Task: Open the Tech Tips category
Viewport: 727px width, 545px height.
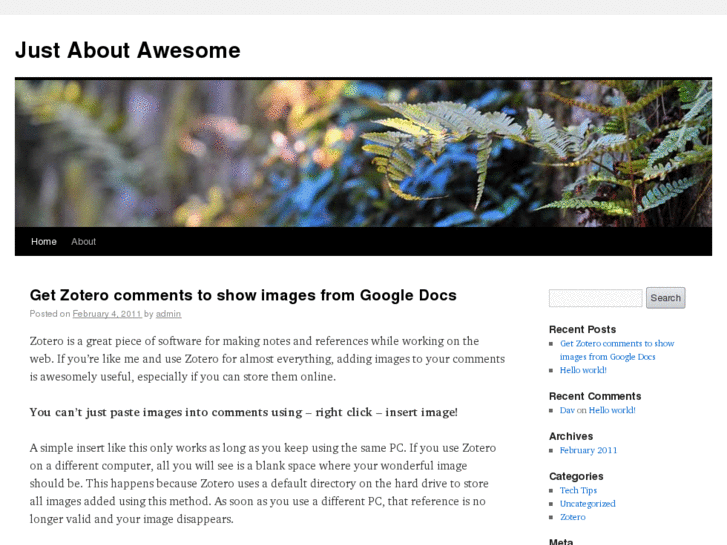Action: click(578, 490)
